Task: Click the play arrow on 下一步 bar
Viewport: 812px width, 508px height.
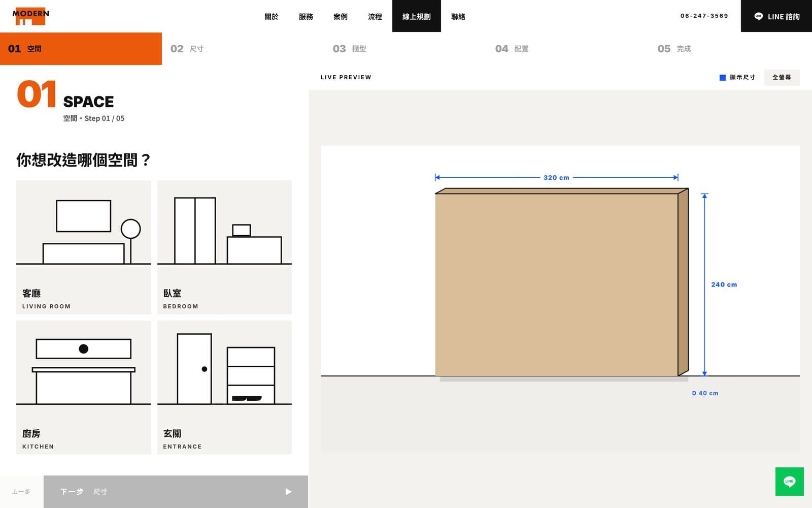Action: click(x=288, y=492)
